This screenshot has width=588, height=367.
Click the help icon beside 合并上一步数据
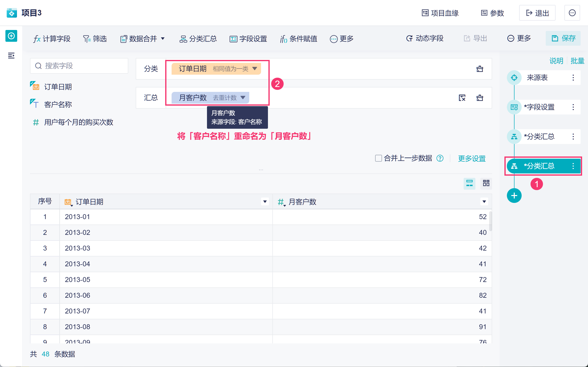coord(440,158)
